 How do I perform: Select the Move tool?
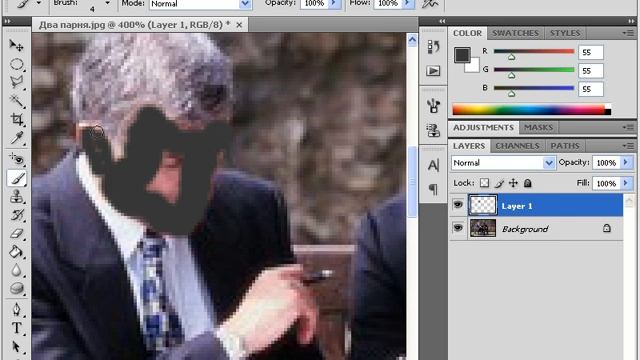[x=16, y=45]
